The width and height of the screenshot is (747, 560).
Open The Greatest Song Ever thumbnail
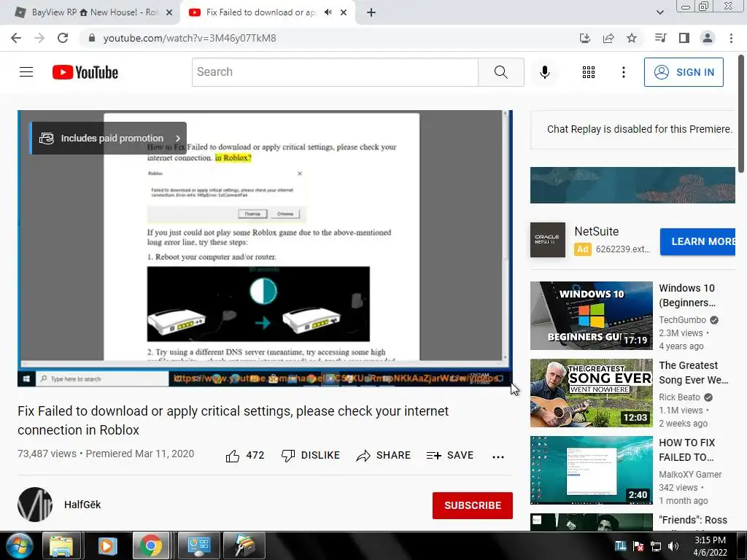tap(591, 393)
